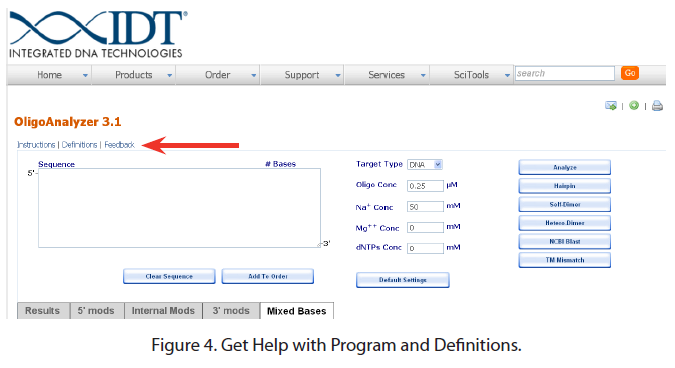
Task: Click the Na+ Conc input field
Action: (x=425, y=207)
